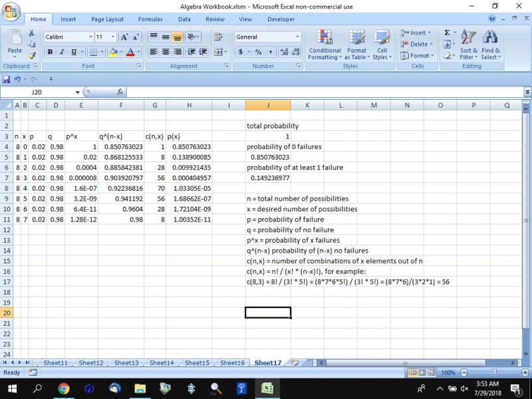The image size is (532, 399).
Task: Open the font size dropdown
Action: (x=113, y=37)
